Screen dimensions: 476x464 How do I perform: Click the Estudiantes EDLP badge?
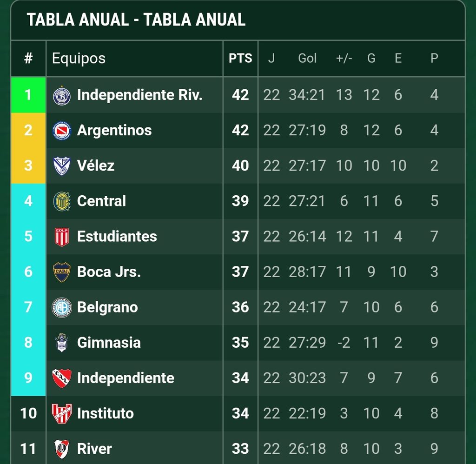(x=62, y=237)
